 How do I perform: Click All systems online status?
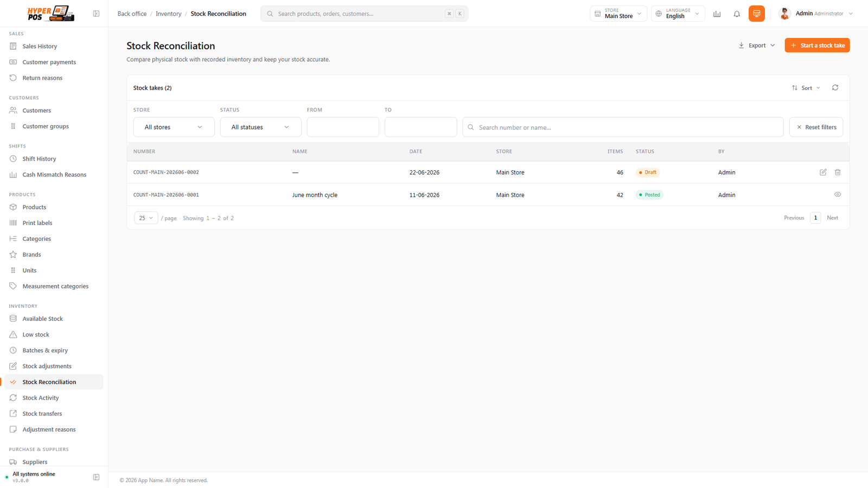click(x=34, y=474)
